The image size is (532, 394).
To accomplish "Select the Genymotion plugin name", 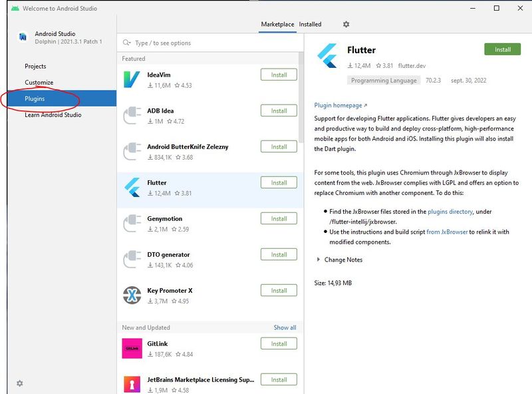I will coord(164,219).
